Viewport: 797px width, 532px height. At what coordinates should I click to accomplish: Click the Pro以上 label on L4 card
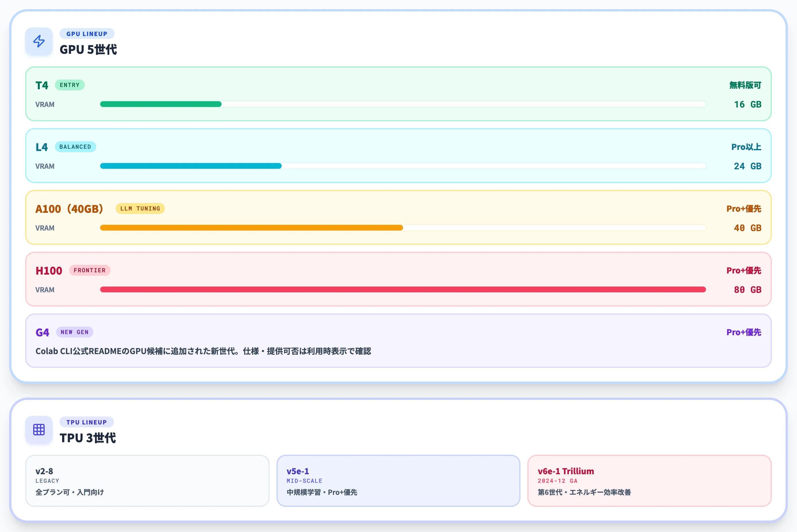click(x=746, y=147)
